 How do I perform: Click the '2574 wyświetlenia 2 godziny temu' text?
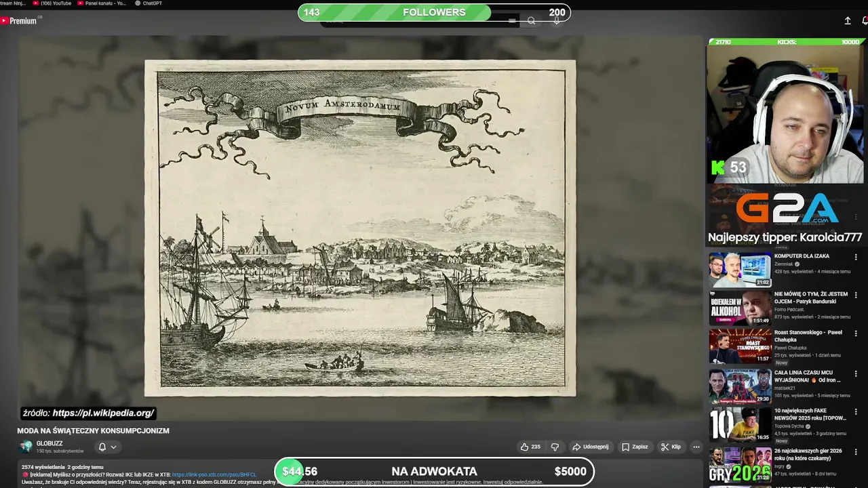(62, 467)
